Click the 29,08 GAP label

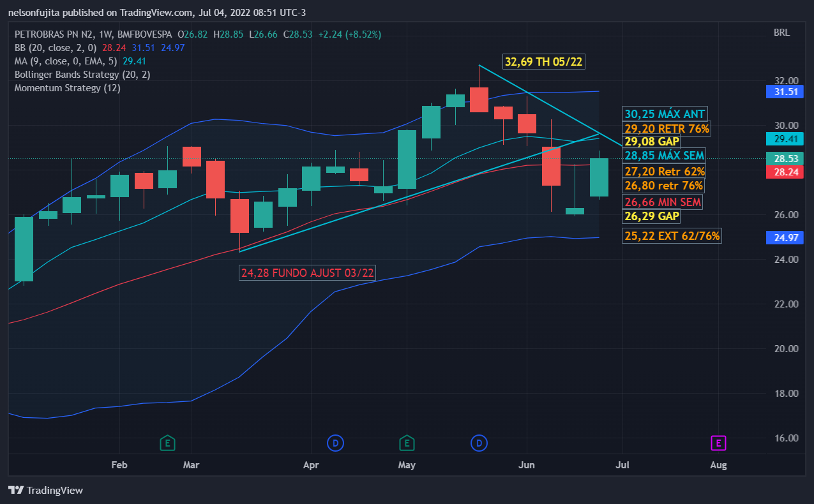[652, 142]
